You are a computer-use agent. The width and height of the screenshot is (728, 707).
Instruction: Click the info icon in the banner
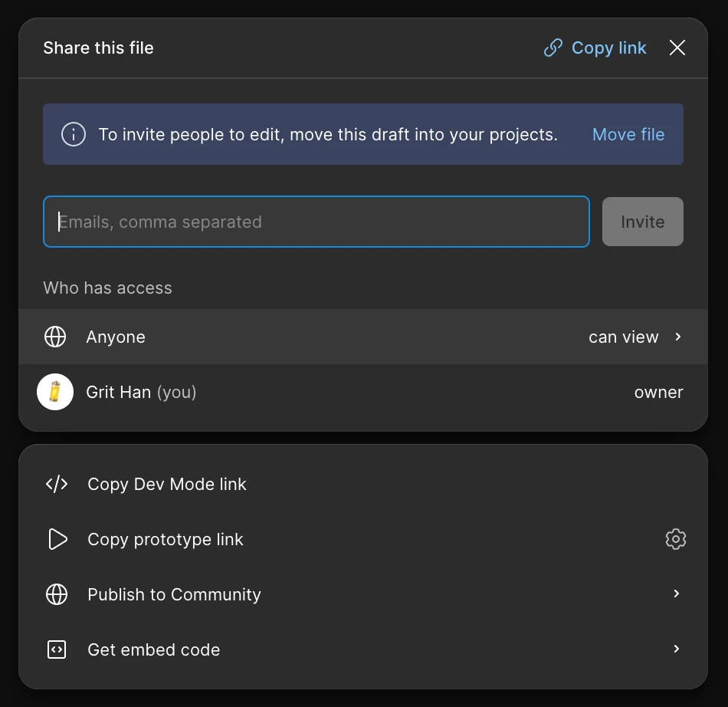(74, 135)
